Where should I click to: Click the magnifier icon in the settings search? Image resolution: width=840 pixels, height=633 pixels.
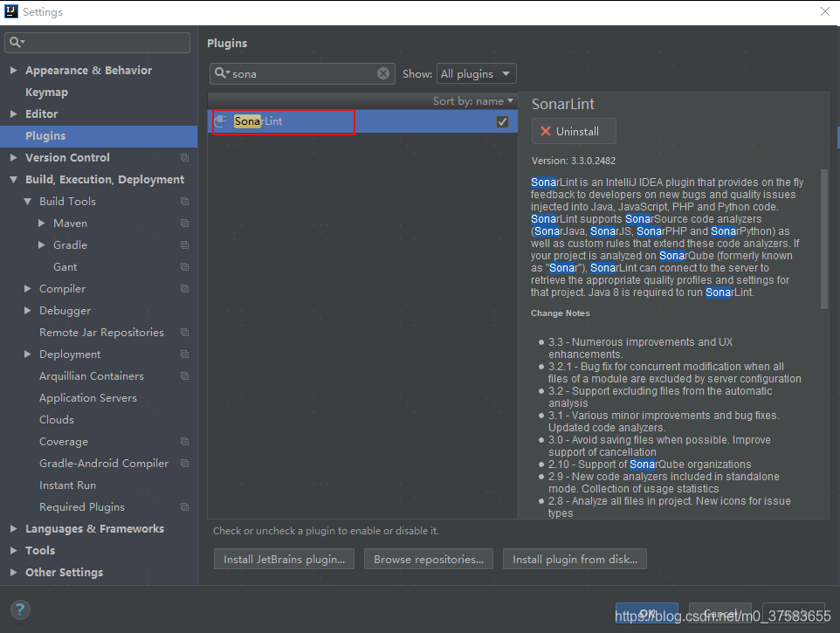point(16,42)
